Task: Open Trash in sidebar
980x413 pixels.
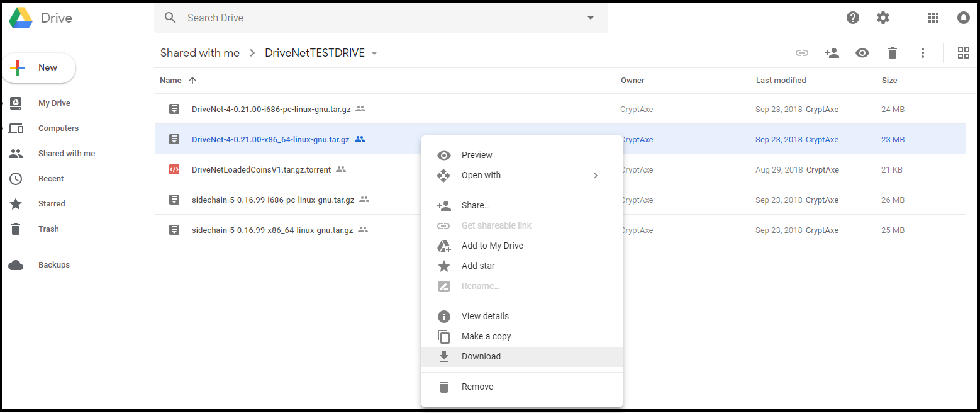Action: [48, 229]
